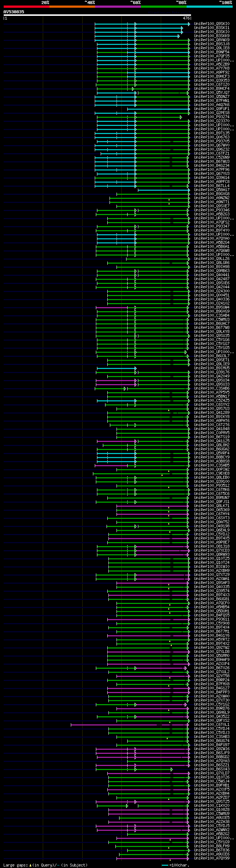Click the white query sequence bar
The image size is (236, 868).
point(97,15)
